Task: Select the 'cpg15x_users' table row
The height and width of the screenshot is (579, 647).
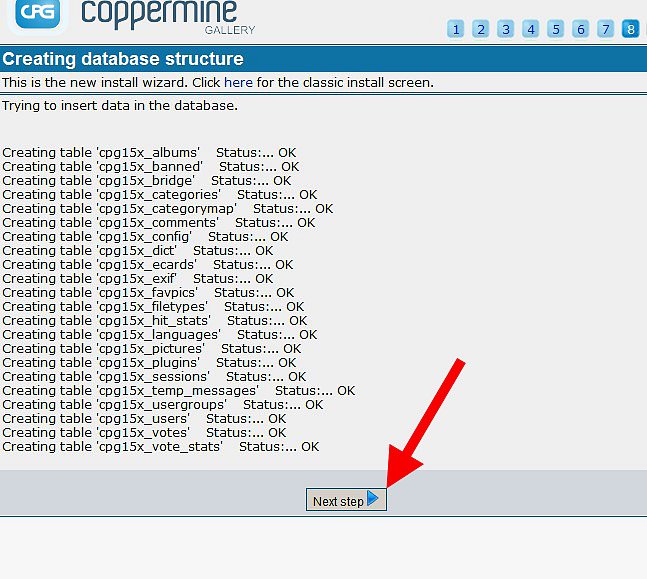Action: pyautogui.click(x=144, y=419)
